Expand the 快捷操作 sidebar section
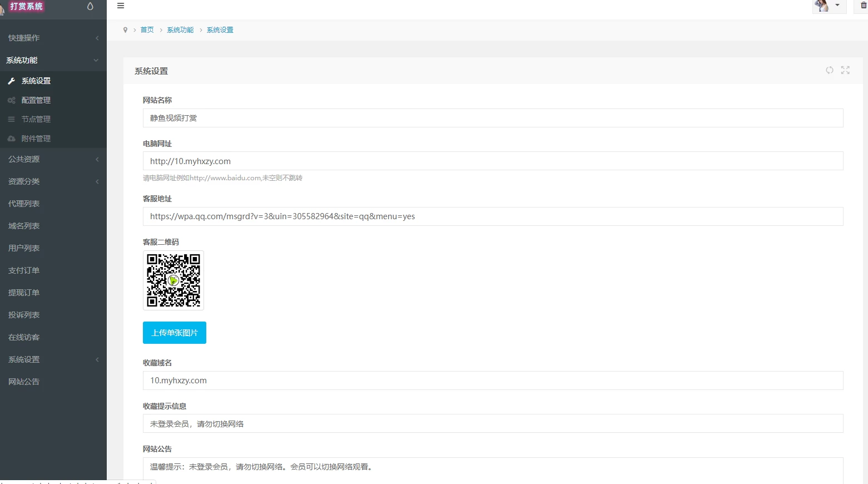Image resolution: width=868 pixels, height=484 pixels. click(53, 38)
